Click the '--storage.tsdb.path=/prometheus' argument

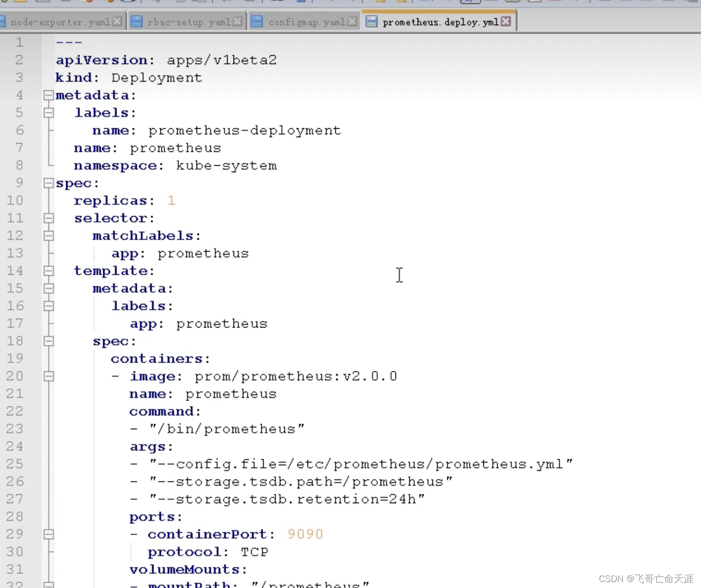(301, 482)
